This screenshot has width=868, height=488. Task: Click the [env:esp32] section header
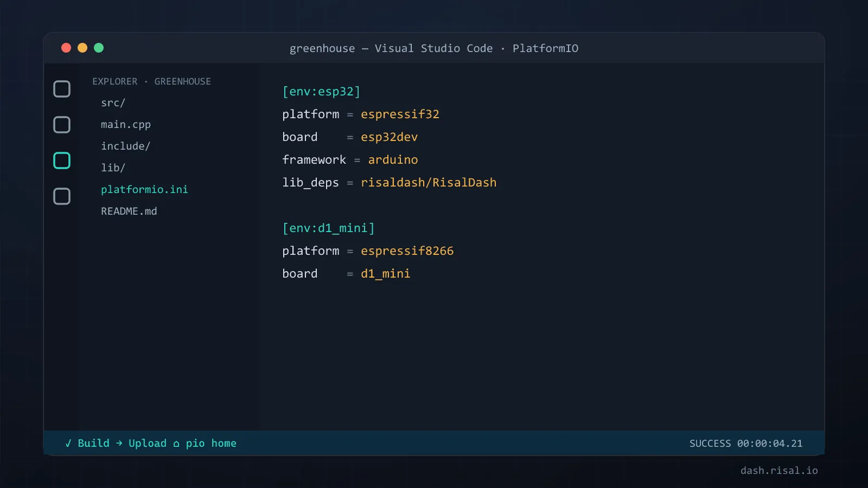click(321, 92)
